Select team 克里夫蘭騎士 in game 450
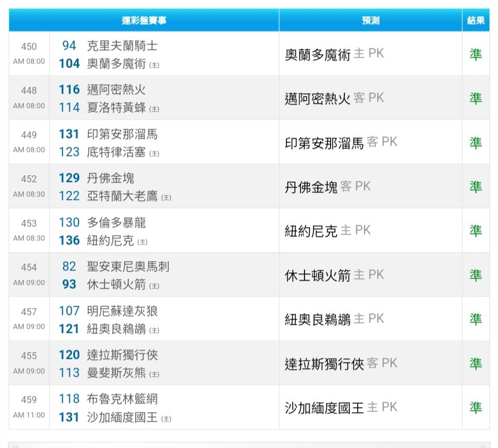Image resolution: width=498 pixels, height=448 pixels. coord(122,46)
